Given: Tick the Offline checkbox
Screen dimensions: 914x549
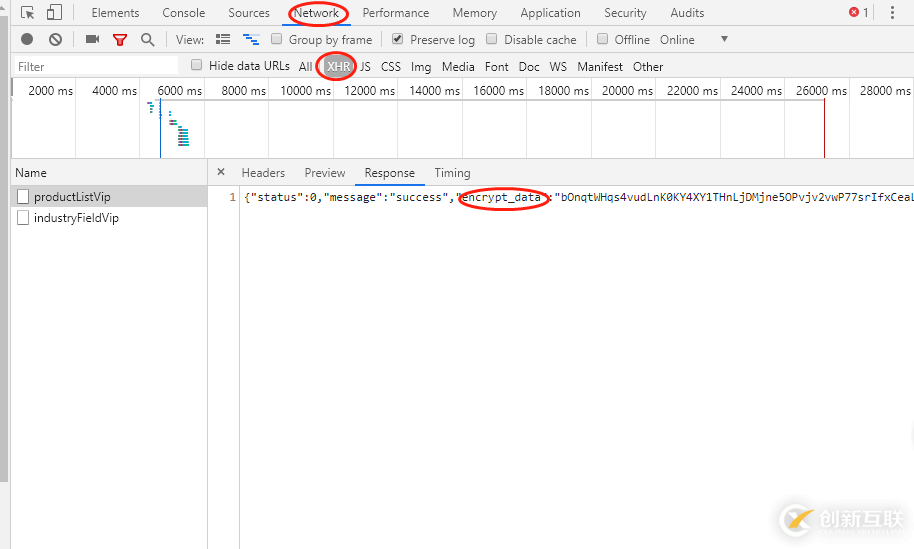Looking at the screenshot, I should click(603, 38).
